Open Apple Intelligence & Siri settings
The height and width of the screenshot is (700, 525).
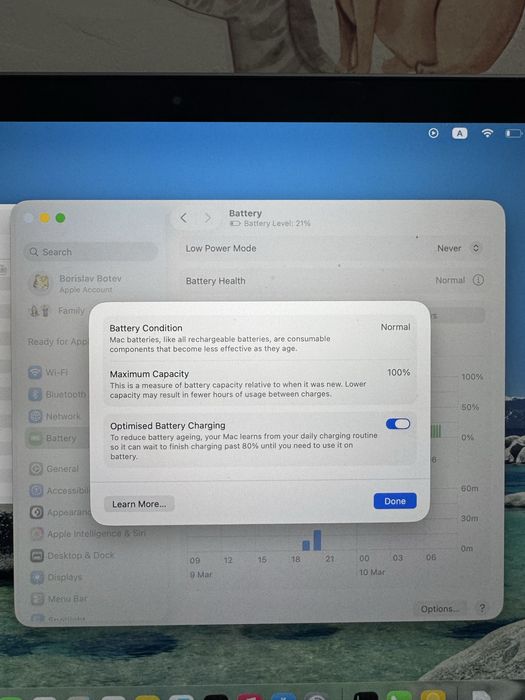point(88,533)
